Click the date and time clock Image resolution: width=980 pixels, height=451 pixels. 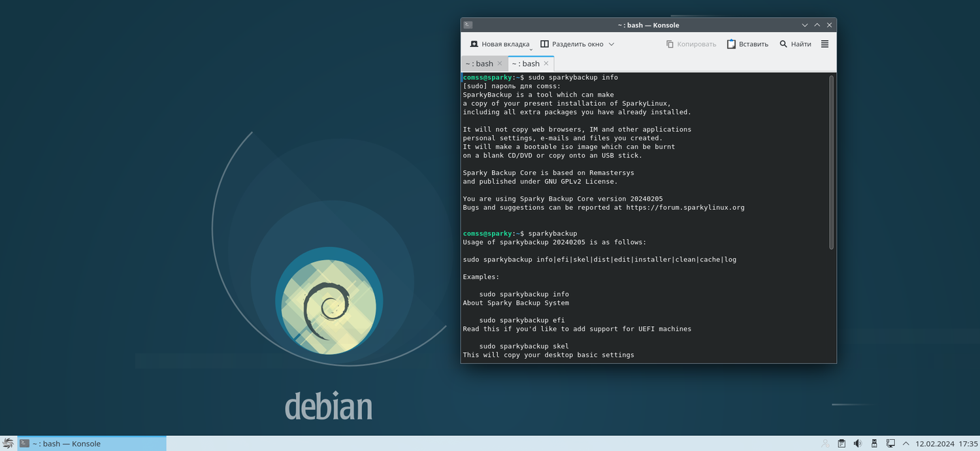947,443
